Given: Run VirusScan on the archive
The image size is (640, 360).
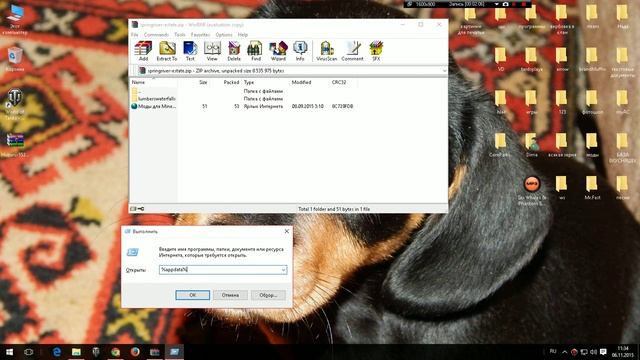Looking at the screenshot, I should coord(327,51).
